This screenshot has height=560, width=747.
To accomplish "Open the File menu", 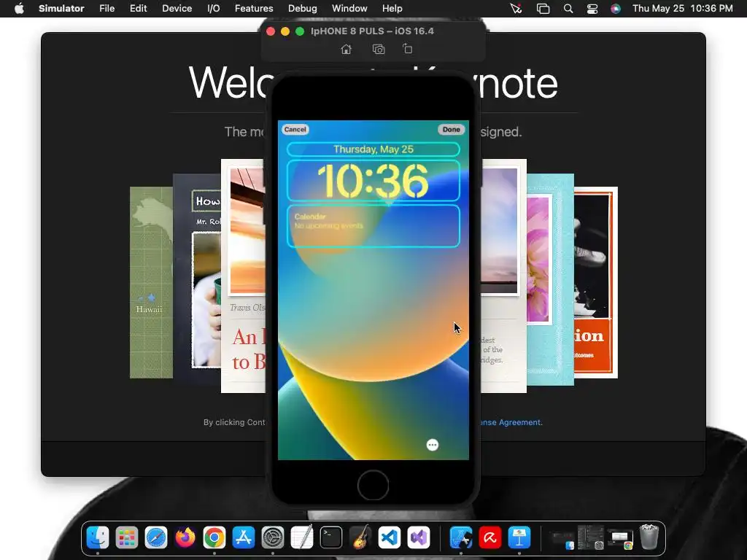I will 107,9.
